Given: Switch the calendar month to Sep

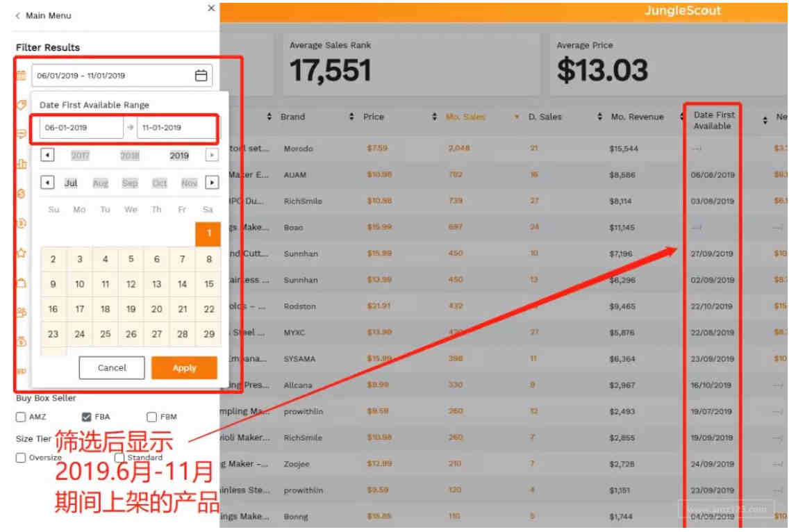Looking at the screenshot, I should coord(130,183).
